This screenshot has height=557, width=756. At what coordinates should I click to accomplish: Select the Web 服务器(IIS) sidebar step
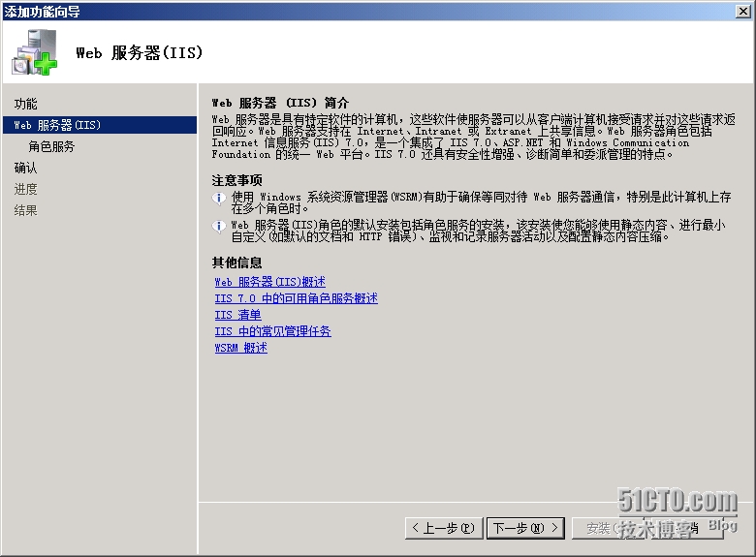[x=100, y=125]
